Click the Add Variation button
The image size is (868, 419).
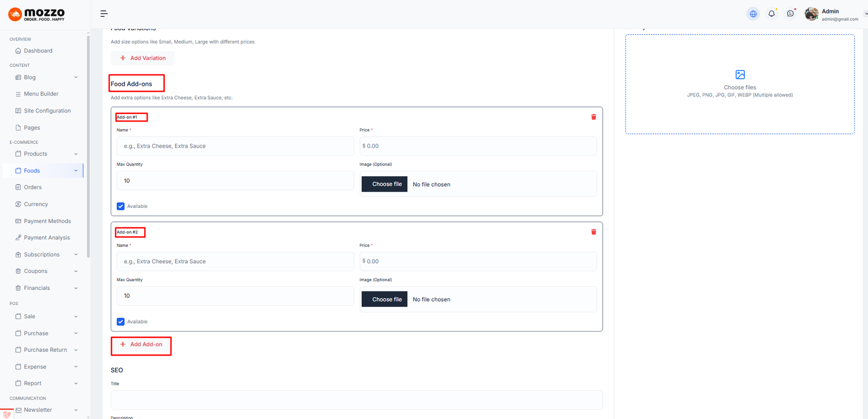tap(143, 58)
